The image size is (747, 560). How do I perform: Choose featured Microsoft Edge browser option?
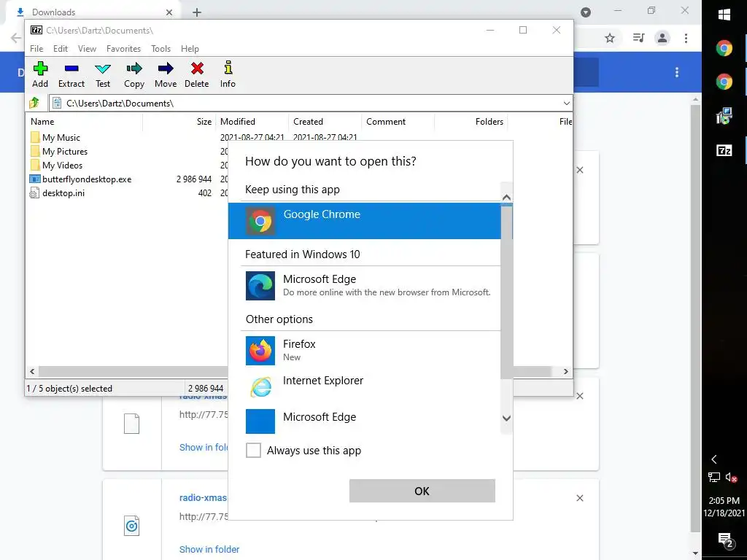pyautogui.click(x=365, y=285)
